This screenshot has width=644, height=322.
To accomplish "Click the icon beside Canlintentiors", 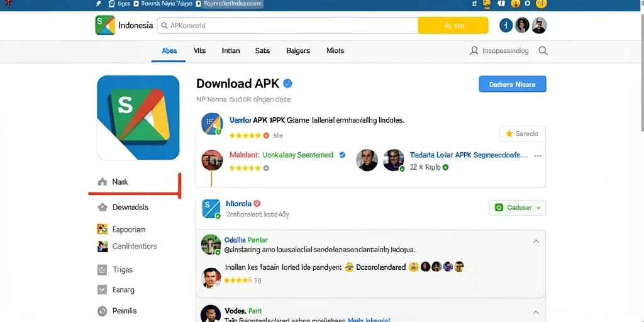I will point(103,247).
